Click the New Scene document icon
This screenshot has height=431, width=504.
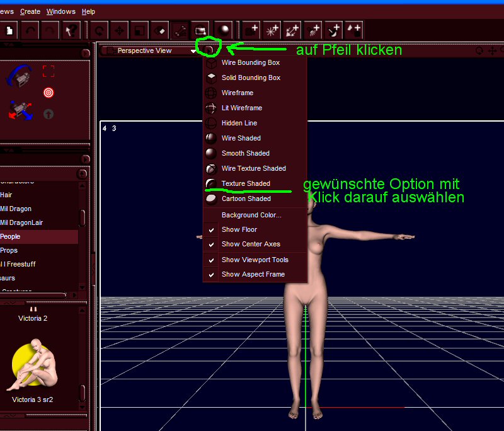(9, 31)
